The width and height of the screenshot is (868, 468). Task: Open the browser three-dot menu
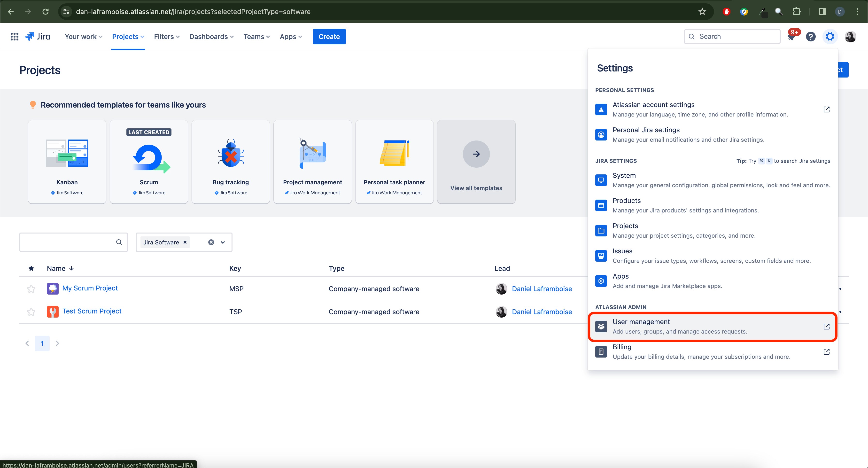click(x=857, y=12)
